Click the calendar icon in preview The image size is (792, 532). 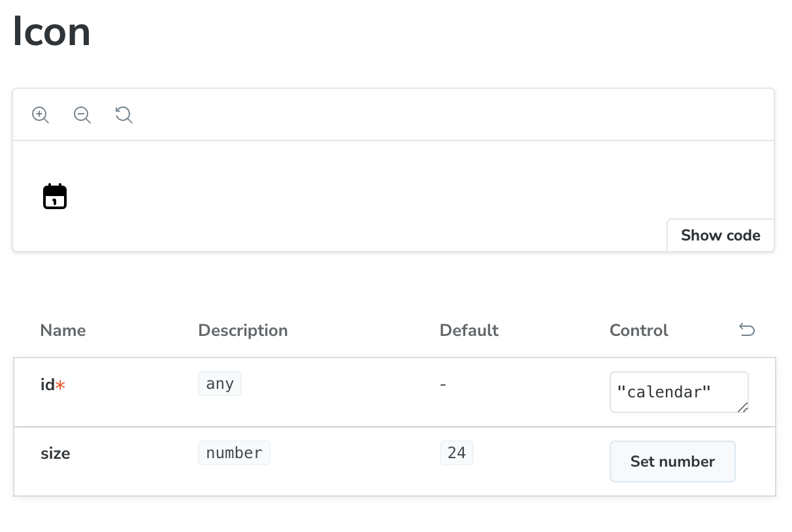[x=55, y=196]
